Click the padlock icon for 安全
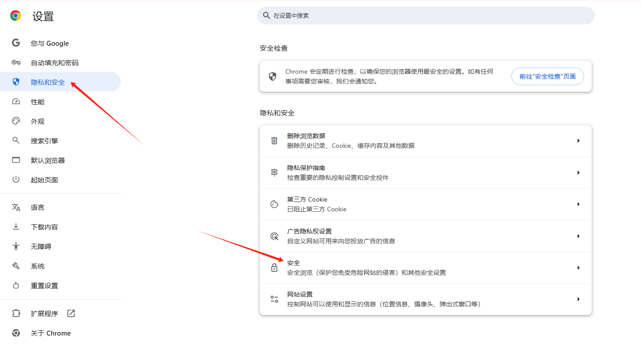 click(274, 268)
